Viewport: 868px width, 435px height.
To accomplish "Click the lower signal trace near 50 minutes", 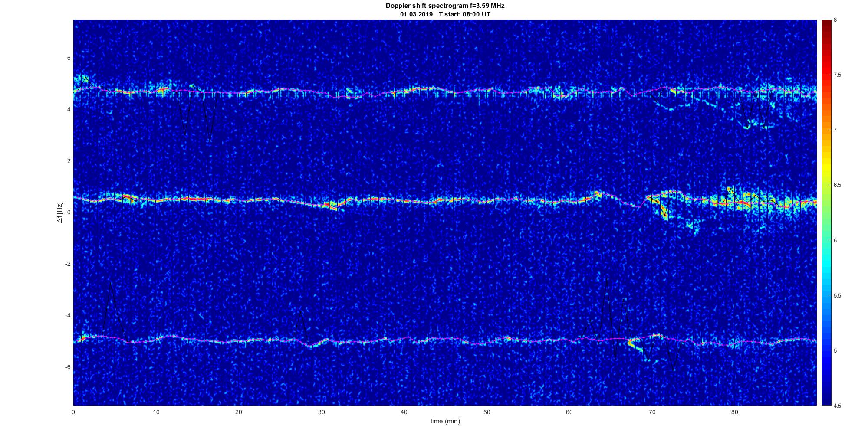I will point(487,342).
